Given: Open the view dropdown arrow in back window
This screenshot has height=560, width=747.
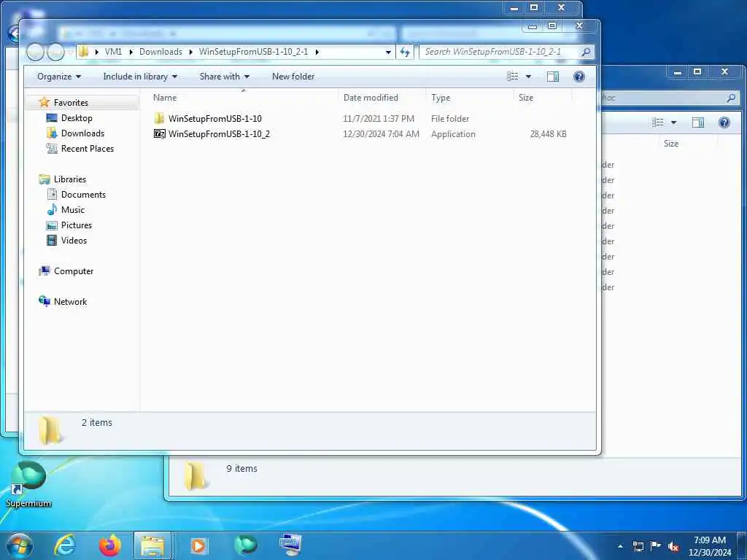Looking at the screenshot, I should click(673, 122).
